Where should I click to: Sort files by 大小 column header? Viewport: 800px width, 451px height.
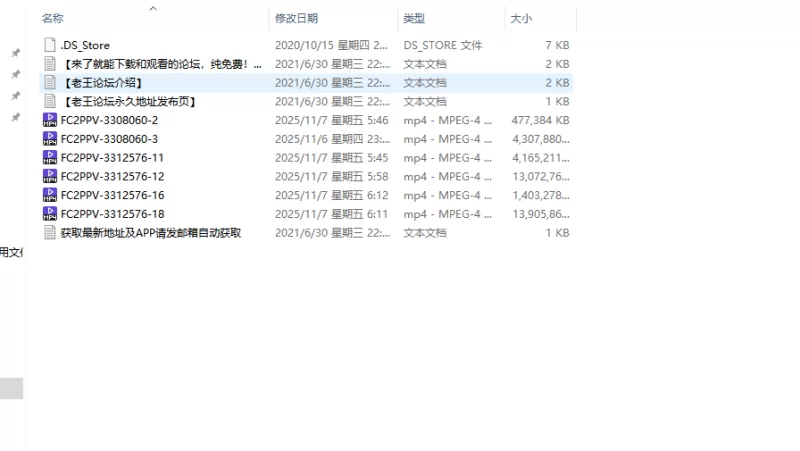click(x=521, y=18)
